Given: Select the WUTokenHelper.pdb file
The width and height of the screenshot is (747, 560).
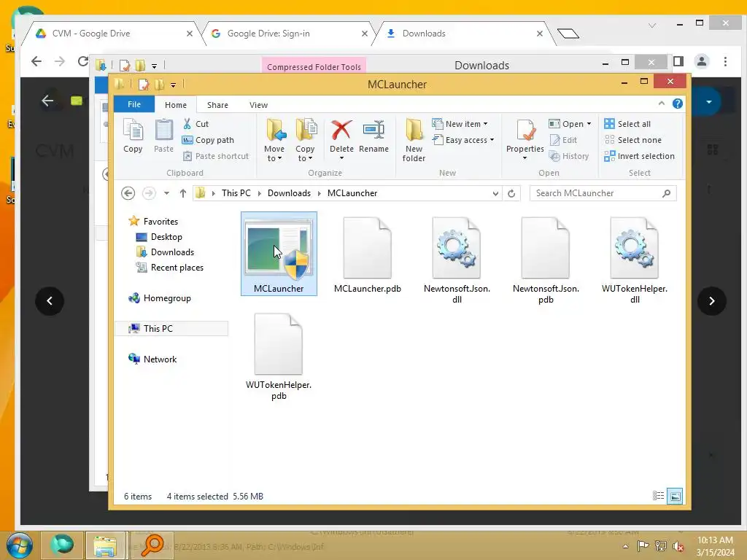Looking at the screenshot, I should pos(279,356).
